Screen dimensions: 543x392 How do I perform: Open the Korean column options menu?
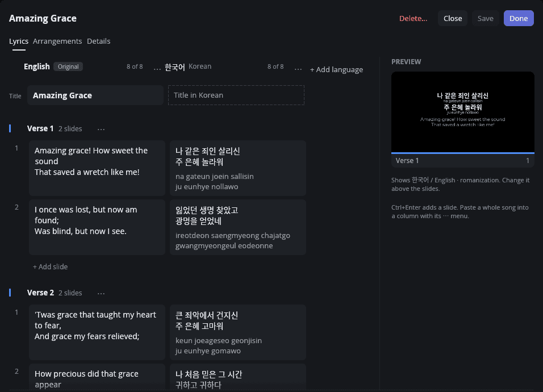click(298, 69)
